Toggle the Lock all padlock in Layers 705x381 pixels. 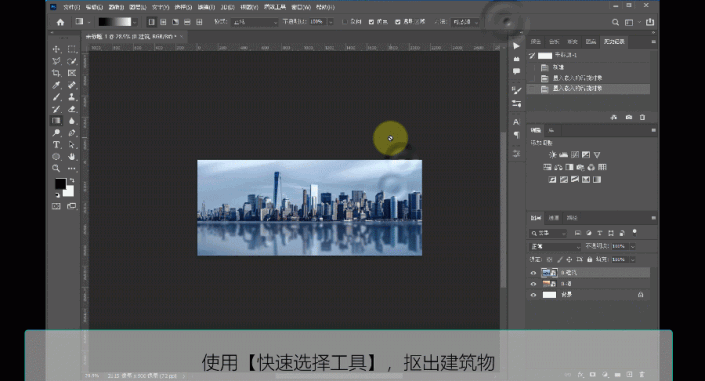tap(589, 260)
